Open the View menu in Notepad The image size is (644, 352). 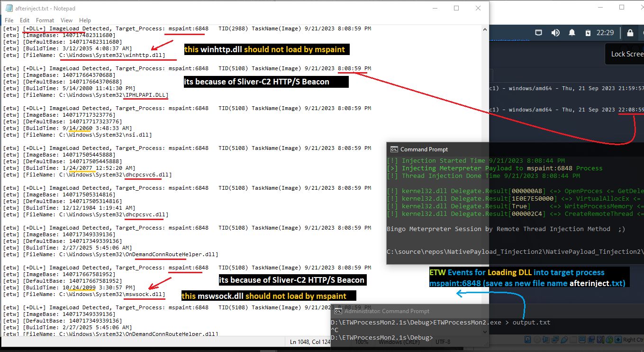point(66,20)
